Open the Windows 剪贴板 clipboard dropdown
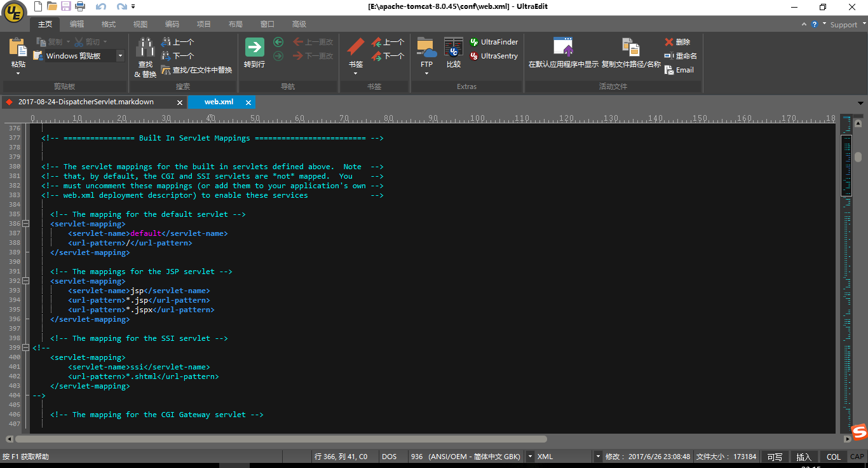The image size is (868, 468). [120, 56]
